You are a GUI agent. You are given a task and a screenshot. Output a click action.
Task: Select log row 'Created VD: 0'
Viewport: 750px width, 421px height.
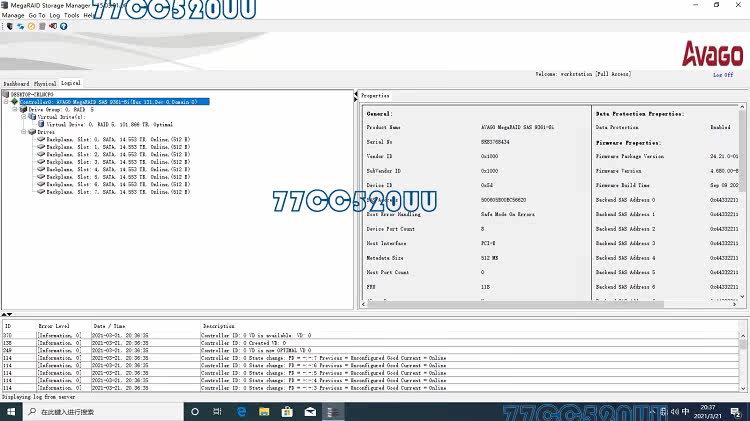click(371, 343)
